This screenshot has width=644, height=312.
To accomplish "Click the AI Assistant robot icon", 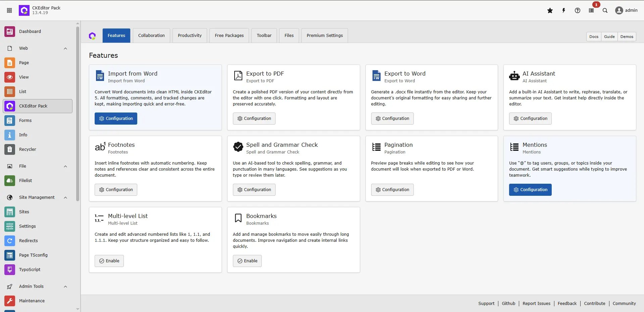I will [514, 76].
